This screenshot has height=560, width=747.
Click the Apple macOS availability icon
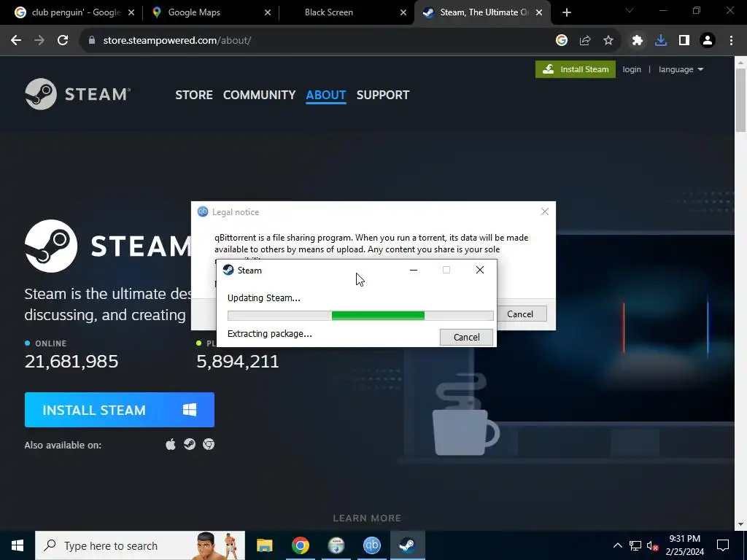tap(171, 444)
